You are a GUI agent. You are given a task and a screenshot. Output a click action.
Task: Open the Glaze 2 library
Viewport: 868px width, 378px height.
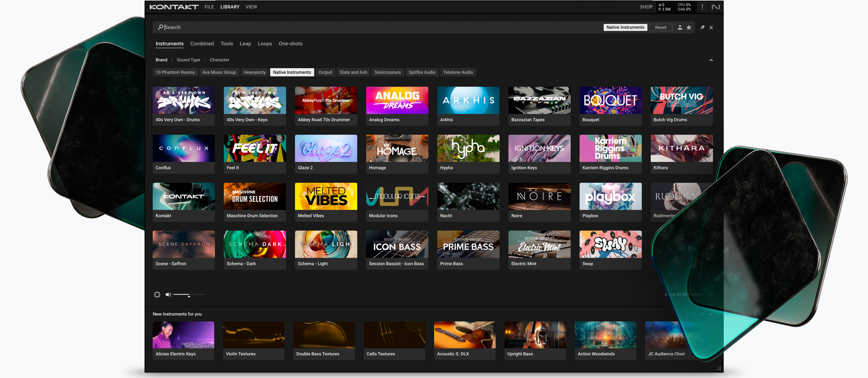pos(326,154)
